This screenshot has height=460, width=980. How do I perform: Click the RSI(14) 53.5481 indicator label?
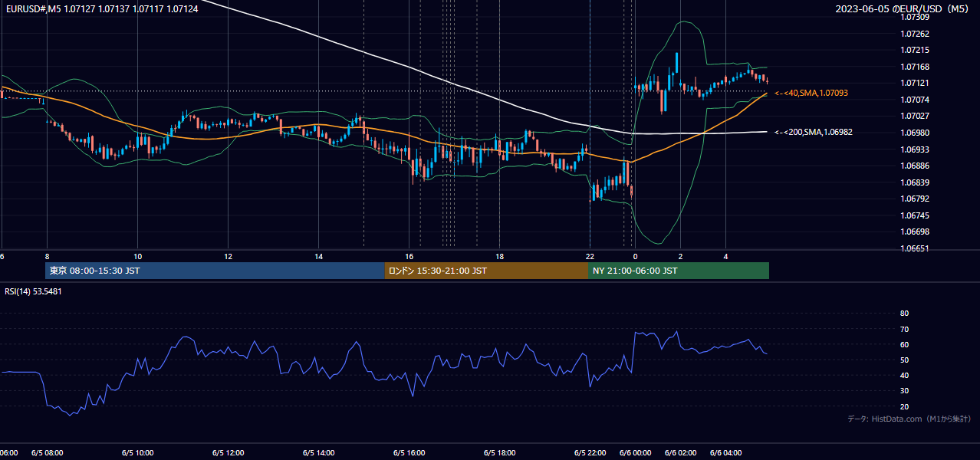(x=33, y=291)
